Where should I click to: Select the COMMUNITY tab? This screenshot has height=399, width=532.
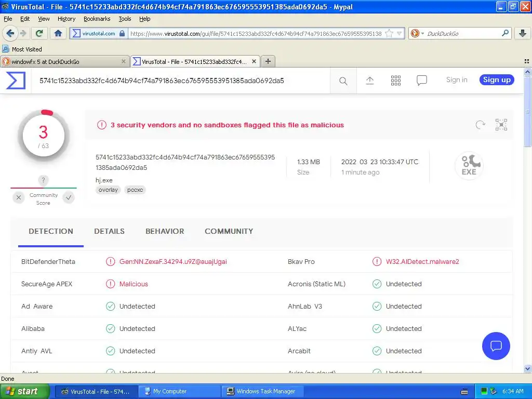click(229, 231)
